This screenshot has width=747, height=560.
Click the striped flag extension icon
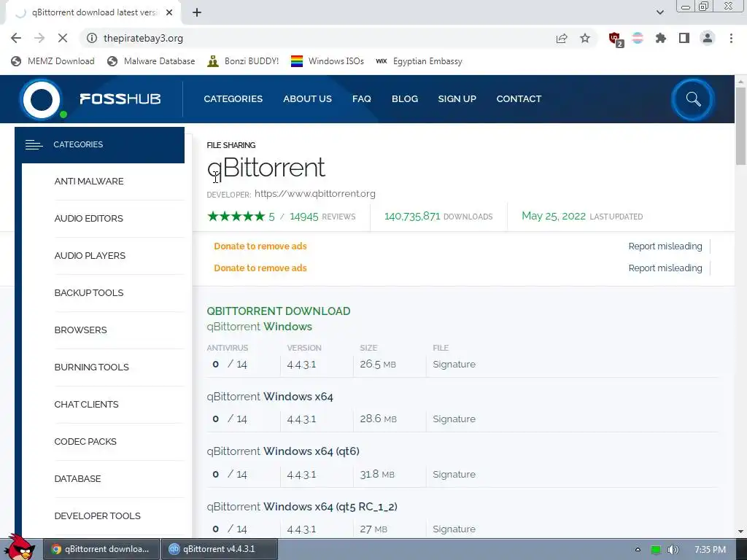[x=638, y=38]
